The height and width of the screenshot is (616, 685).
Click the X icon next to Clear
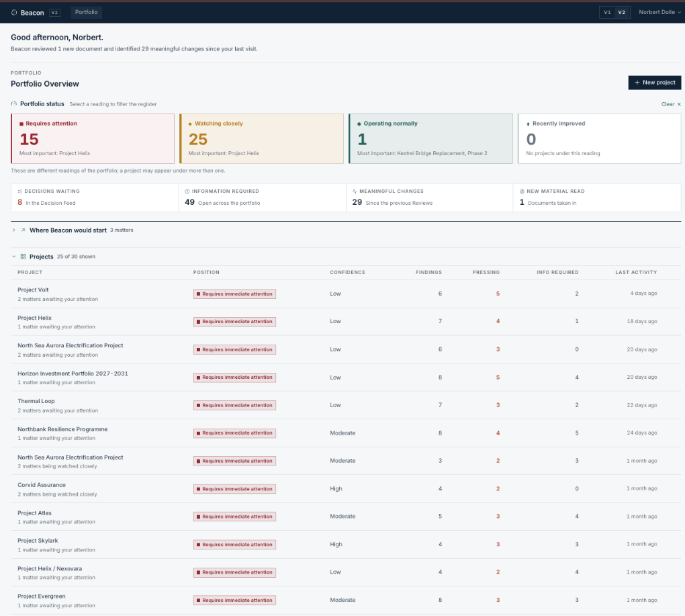tap(679, 104)
